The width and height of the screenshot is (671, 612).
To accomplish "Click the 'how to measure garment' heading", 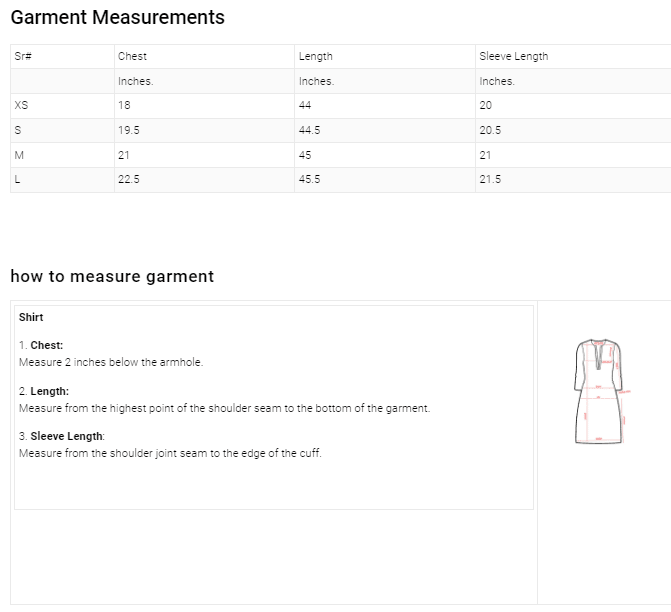I will 112,276.
